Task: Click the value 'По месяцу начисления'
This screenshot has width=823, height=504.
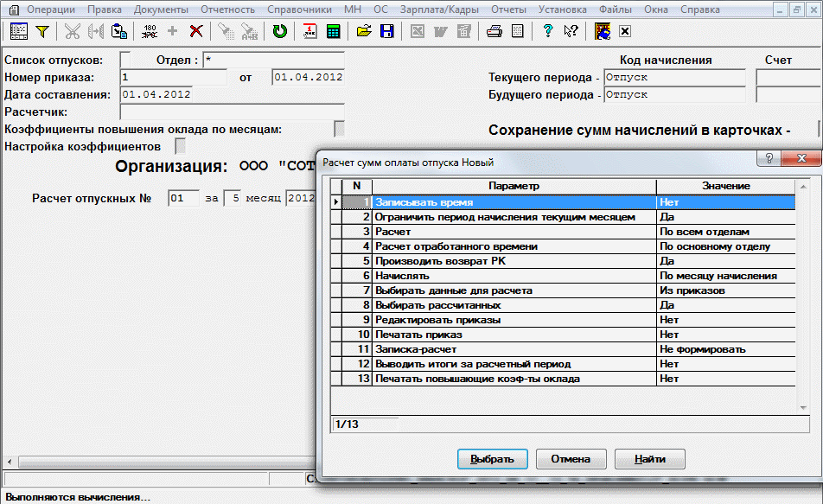Action: [x=718, y=276]
